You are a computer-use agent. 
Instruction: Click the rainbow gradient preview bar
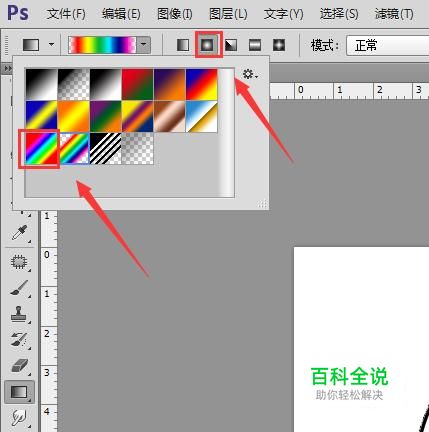click(x=102, y=45)
